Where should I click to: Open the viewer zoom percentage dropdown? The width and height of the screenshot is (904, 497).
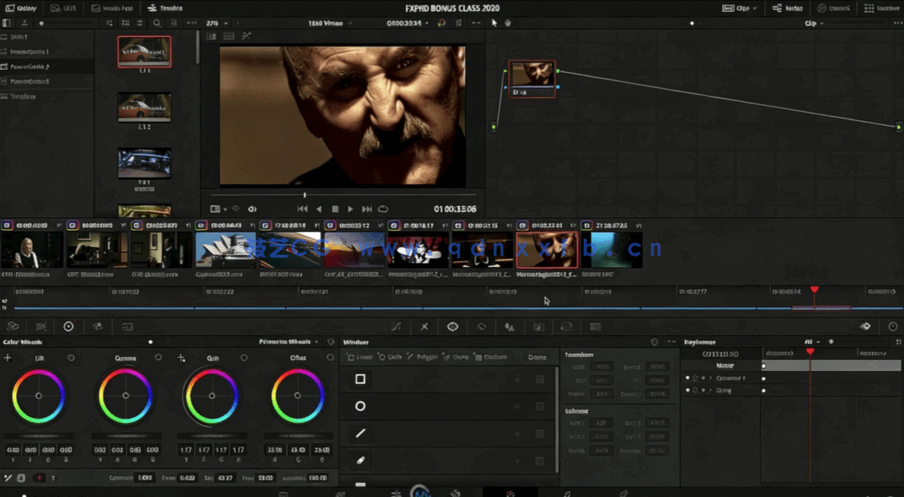(x=217, y=23)
